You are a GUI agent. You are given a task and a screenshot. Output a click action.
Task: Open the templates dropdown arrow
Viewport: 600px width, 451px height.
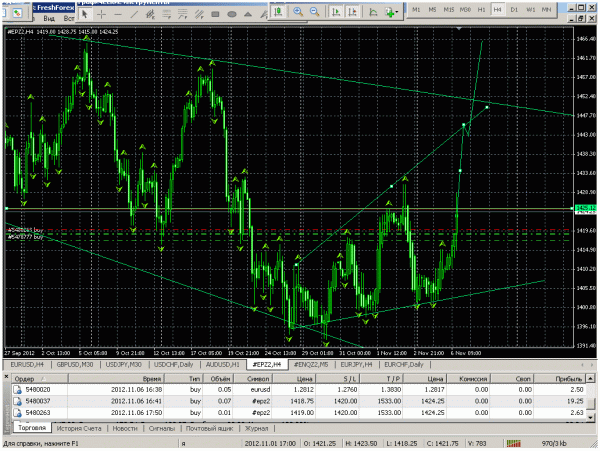[x=397, y=13]
